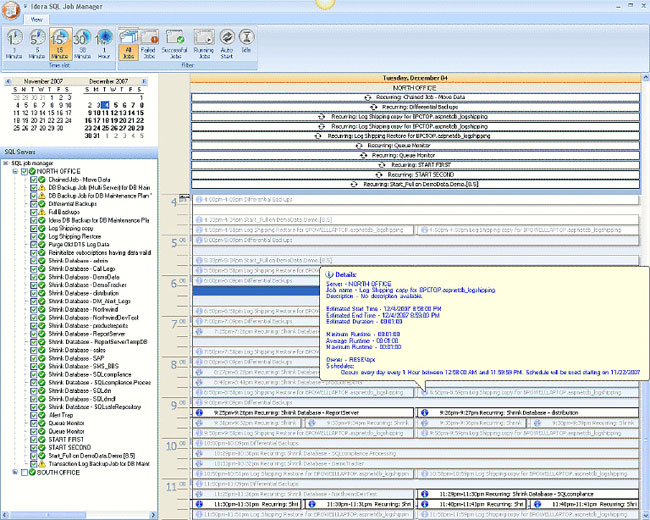Screen dimensions: 650x520
Task: Select the 30 Minute time slot
Action: coord(82,44)
